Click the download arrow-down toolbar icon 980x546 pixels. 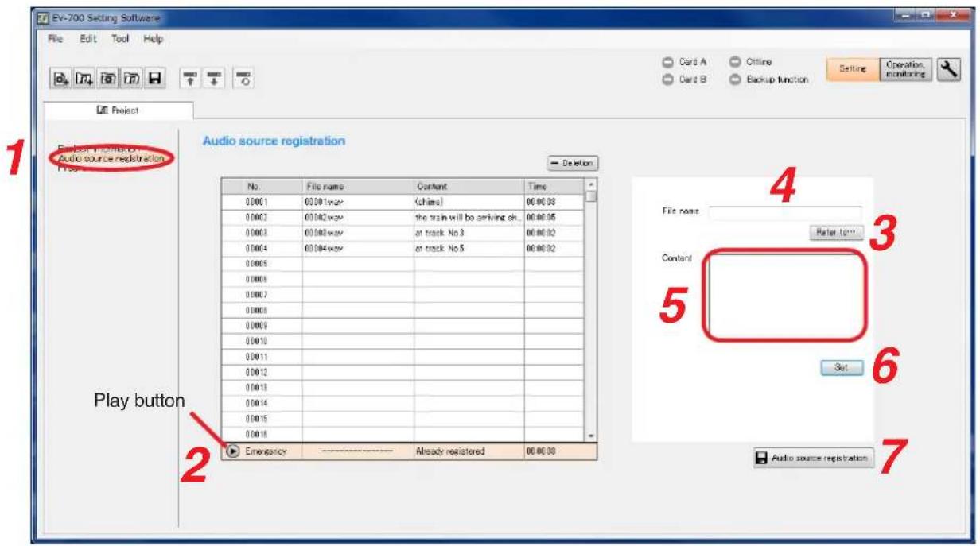click(213, 79)
